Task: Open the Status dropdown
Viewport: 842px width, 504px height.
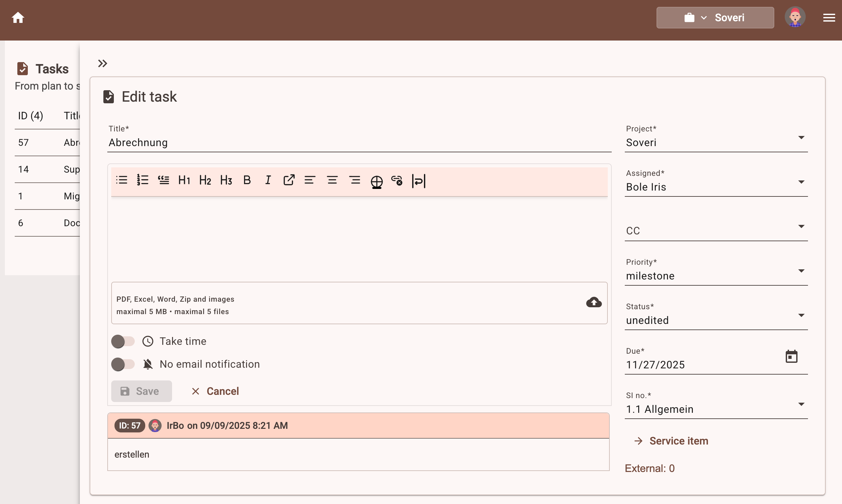Action: point(716,320)
